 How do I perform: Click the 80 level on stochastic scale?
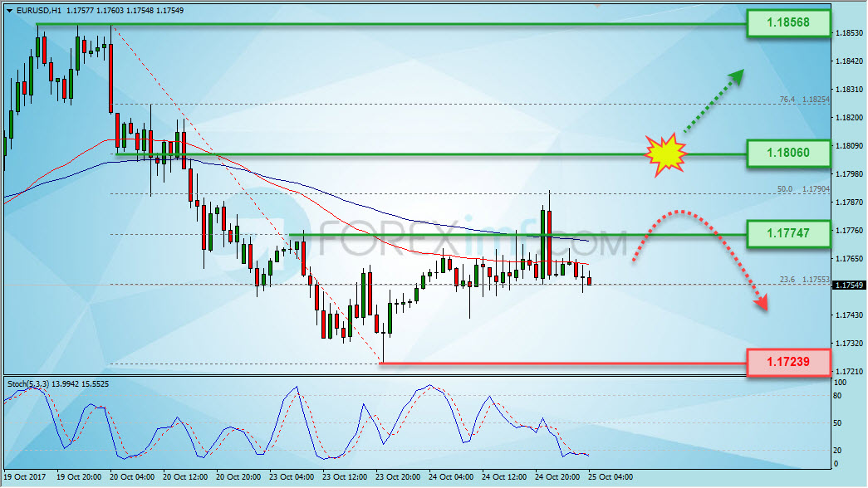coord(837,396)
